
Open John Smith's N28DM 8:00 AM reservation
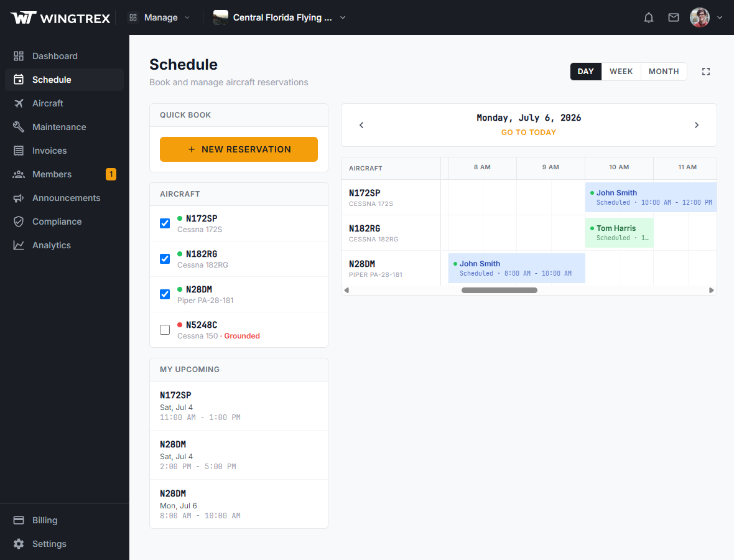coord(517,268)
